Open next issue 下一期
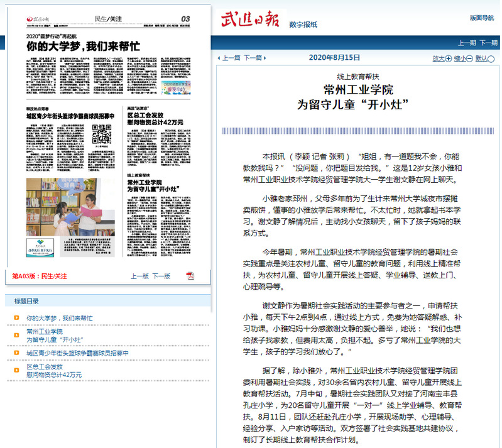 pyautogui.click(x=488, y=43)
